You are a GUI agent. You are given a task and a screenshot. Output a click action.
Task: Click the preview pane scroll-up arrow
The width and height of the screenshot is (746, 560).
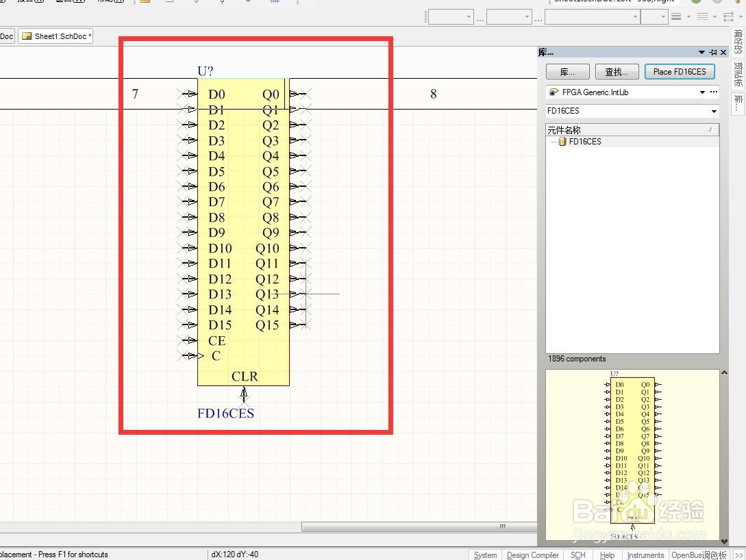pos(724,372)
